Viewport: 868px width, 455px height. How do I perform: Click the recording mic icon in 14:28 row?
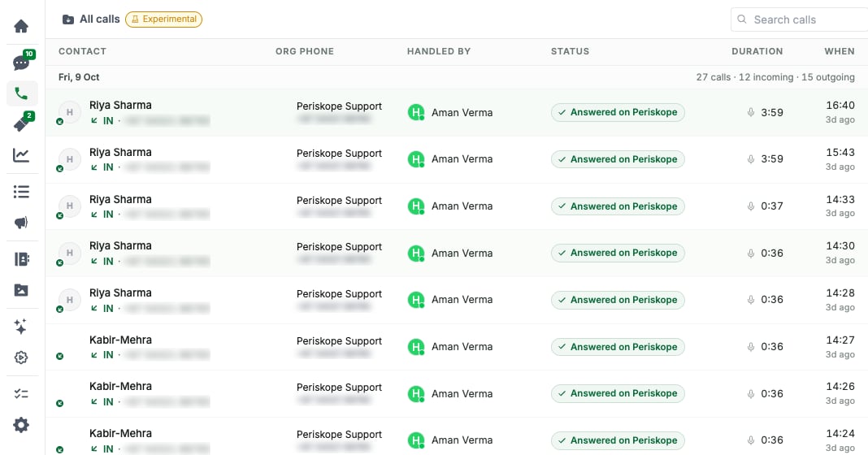click(751, 300)
